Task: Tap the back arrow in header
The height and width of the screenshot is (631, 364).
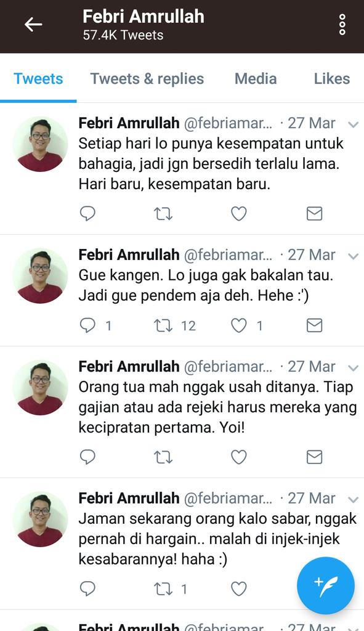Action: tap(33, 25)
